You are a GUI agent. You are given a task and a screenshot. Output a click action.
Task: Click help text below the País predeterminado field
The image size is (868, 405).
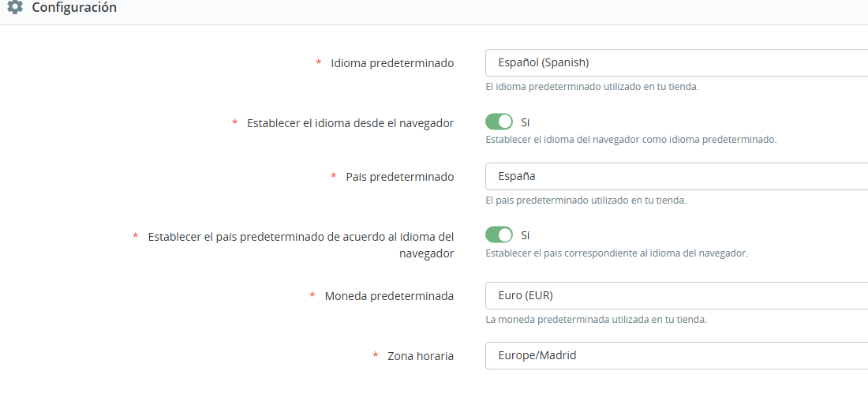tap(586, 201)
